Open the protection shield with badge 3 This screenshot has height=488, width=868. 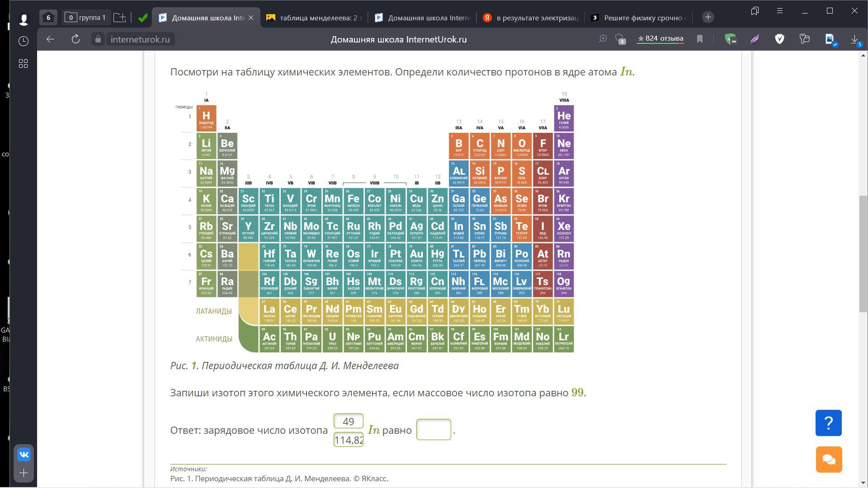620,39
